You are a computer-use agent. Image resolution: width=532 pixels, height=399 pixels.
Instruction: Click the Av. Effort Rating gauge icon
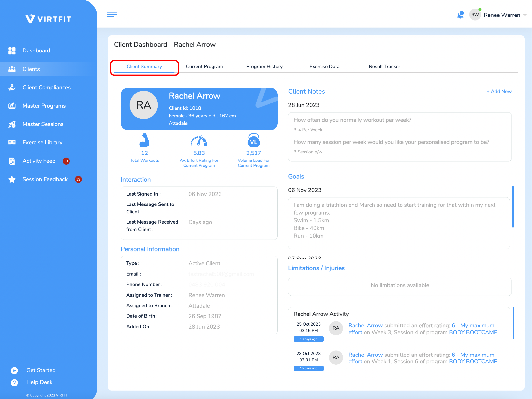point(199,141)
